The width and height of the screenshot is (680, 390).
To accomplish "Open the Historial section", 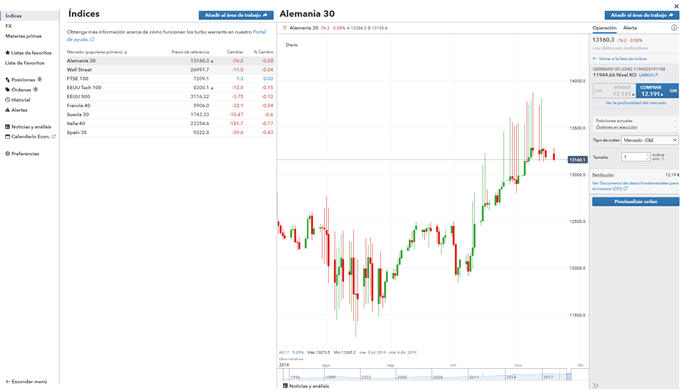I will click(x=18, y=100).
